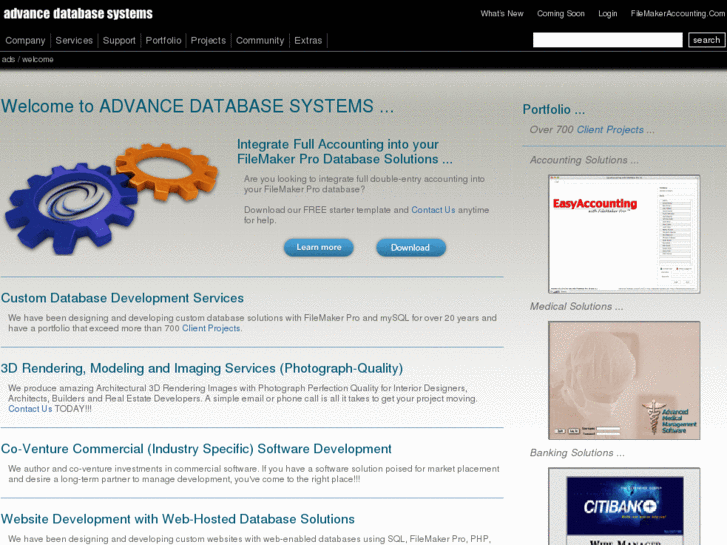Click the Accounting Solutions ... label
Screen dimensions: 727x545
584,160
